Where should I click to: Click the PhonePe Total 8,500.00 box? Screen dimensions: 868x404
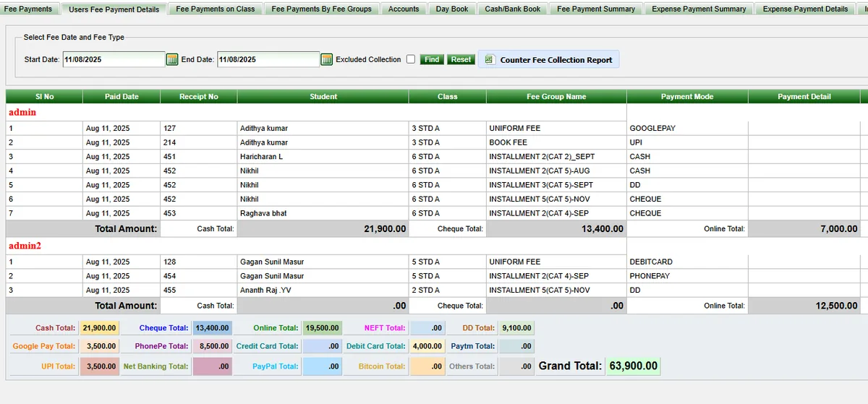click(212, 346)
